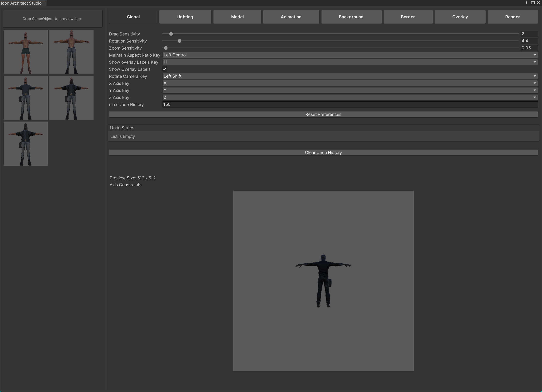Viewport: 542px width, 392px height.
Task: Toggle the Show Overlay Labels checkbox
Action: coord(165,69)
